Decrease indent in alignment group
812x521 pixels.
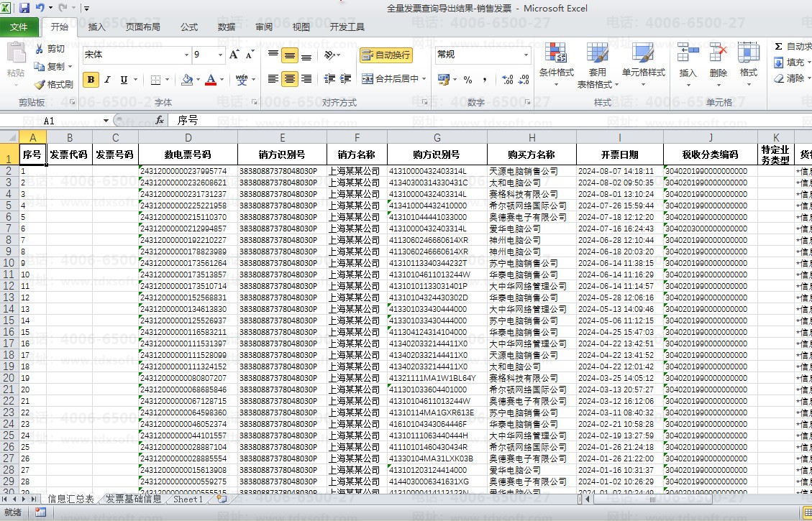tap(329, 78)
